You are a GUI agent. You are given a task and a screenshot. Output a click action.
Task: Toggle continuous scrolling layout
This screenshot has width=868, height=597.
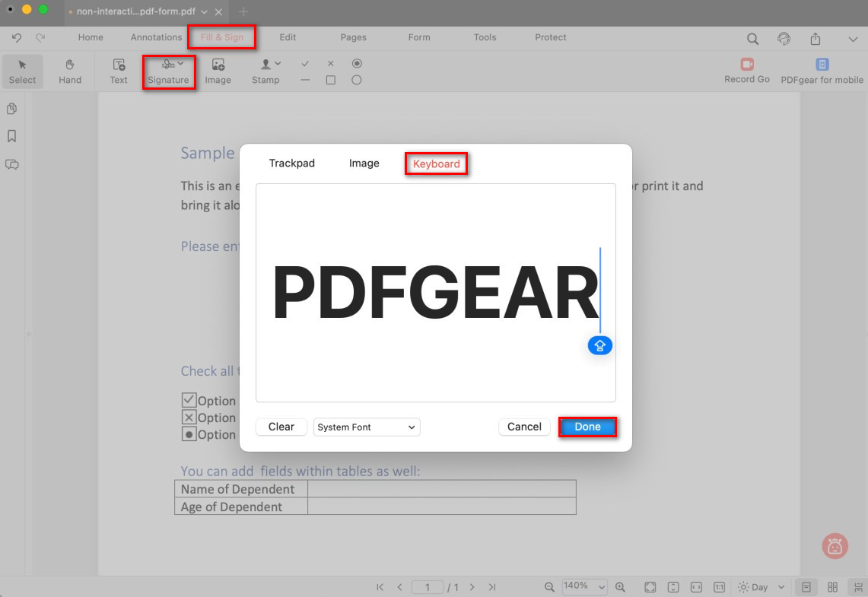[859, 587]
